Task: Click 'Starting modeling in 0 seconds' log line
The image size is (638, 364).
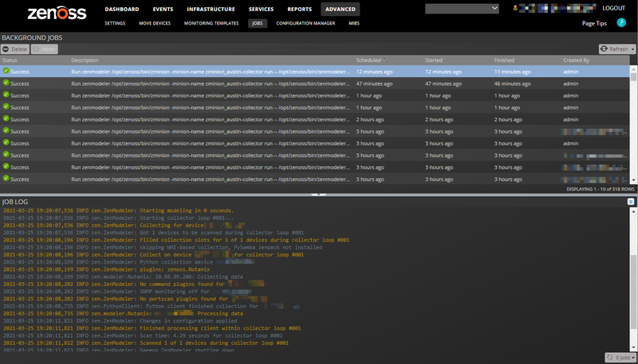Action: coord(118,210)
